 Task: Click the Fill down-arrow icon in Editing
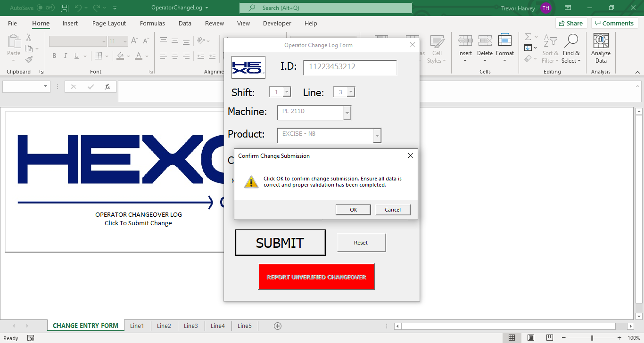point(528,48)
